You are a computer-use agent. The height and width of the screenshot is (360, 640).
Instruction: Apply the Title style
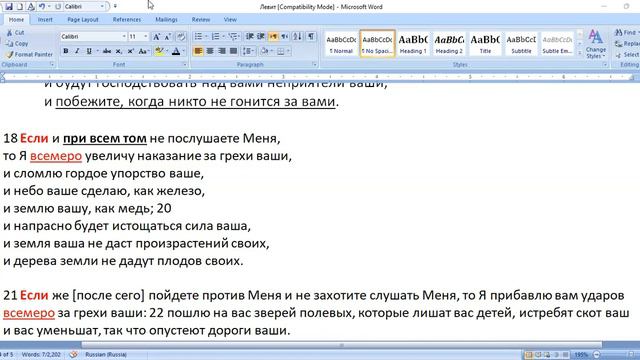pyautogui.click(x=485, y=44)
